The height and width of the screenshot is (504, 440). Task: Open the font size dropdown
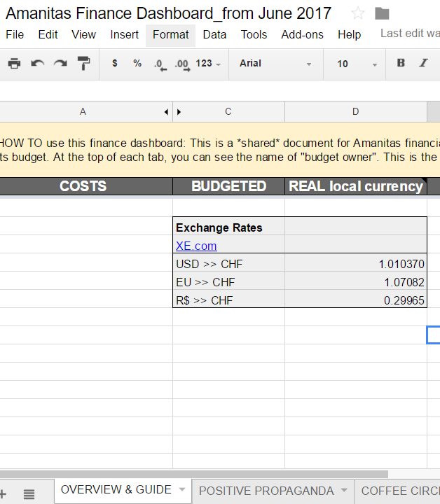pos(357,64)
